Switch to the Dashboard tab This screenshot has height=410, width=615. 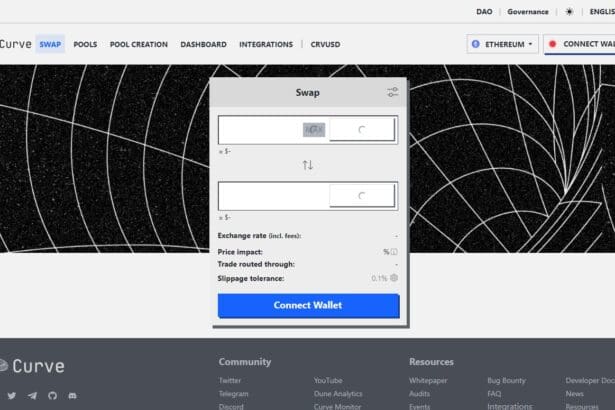coord(204,44)
